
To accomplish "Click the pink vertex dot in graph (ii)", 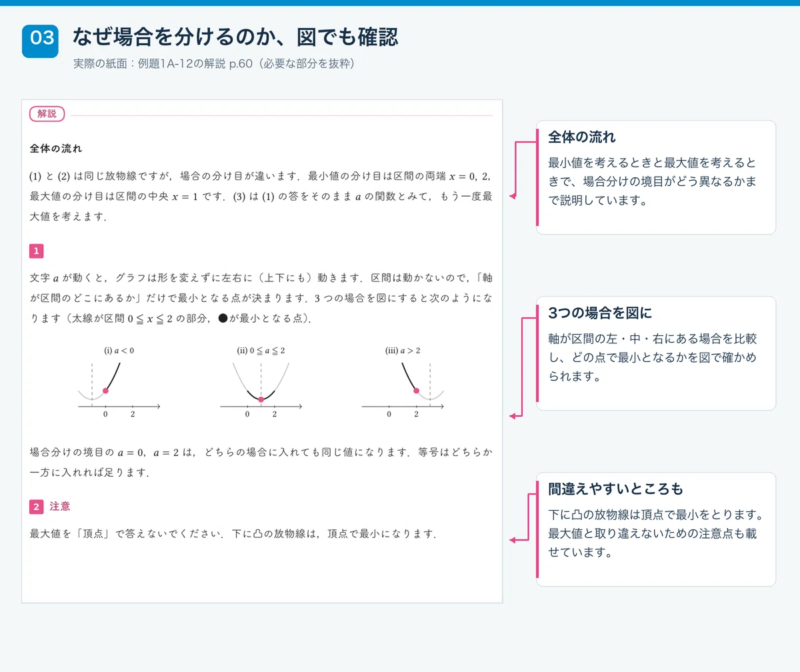I will pos(261,399).
